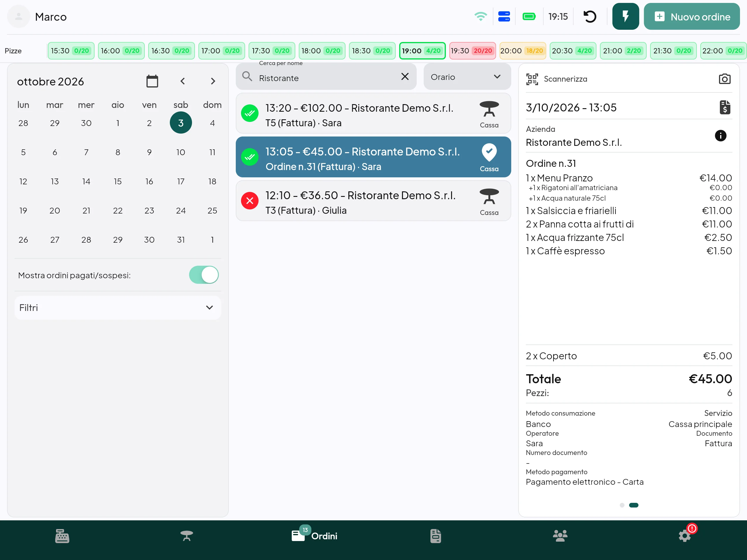Click the search magnifier icon
The height and width of the screenshot is (560, 747).
(247, 76)
